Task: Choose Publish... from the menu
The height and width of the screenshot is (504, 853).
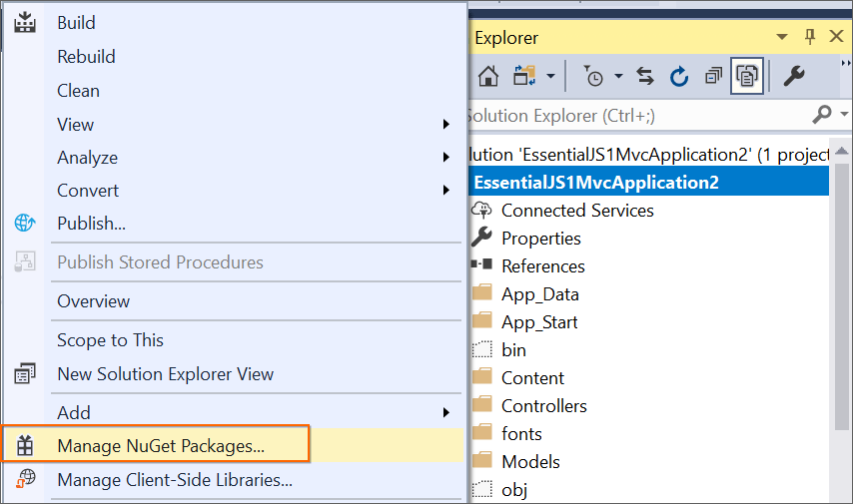Action: click(x=234, y=223)
